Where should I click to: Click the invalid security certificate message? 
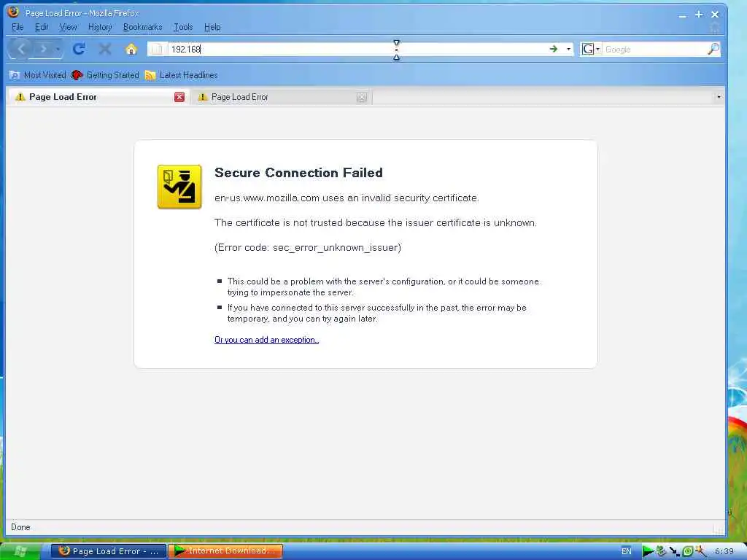(x=347, y=198)
